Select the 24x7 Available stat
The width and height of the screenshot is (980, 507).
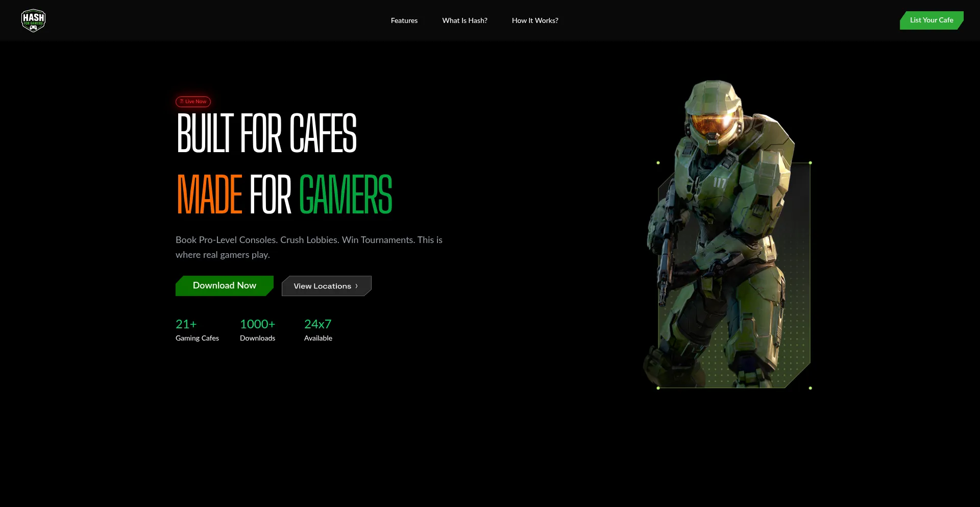tap(318, 330)
